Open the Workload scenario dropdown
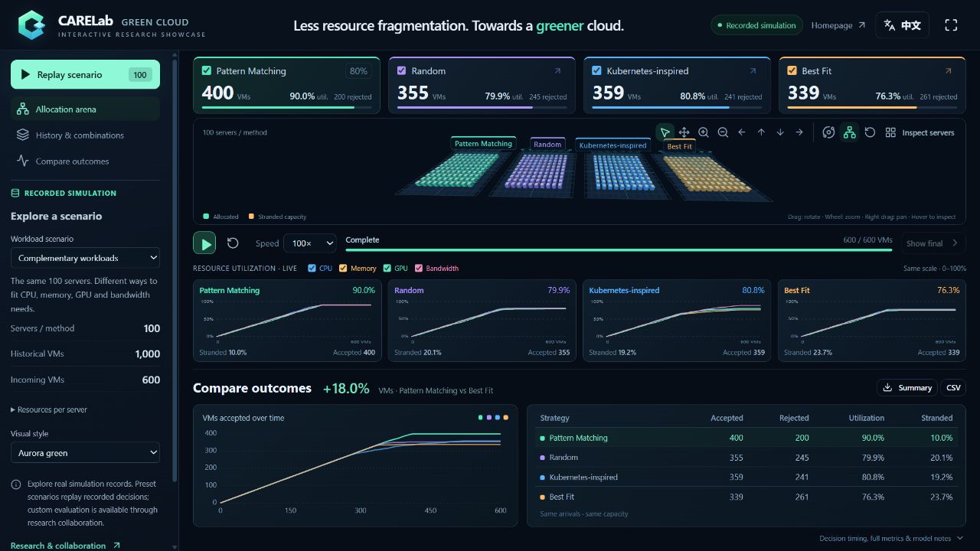 (x=85, y=258)
